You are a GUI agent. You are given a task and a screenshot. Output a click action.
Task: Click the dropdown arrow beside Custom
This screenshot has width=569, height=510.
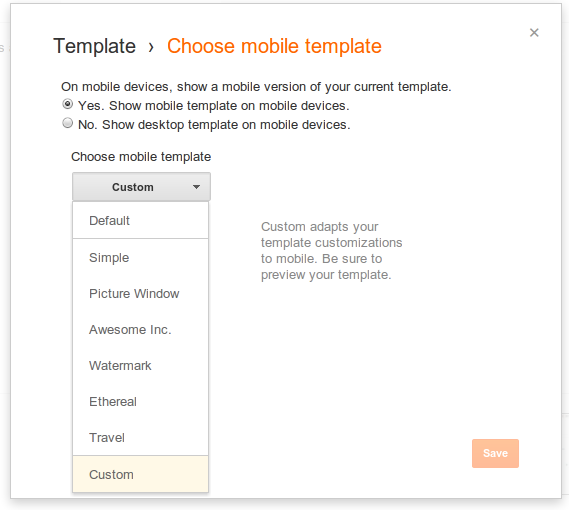[x=196, y=187]
